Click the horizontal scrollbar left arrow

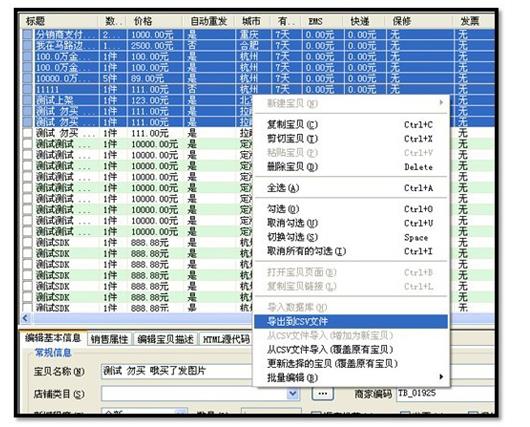coord(25,318)
